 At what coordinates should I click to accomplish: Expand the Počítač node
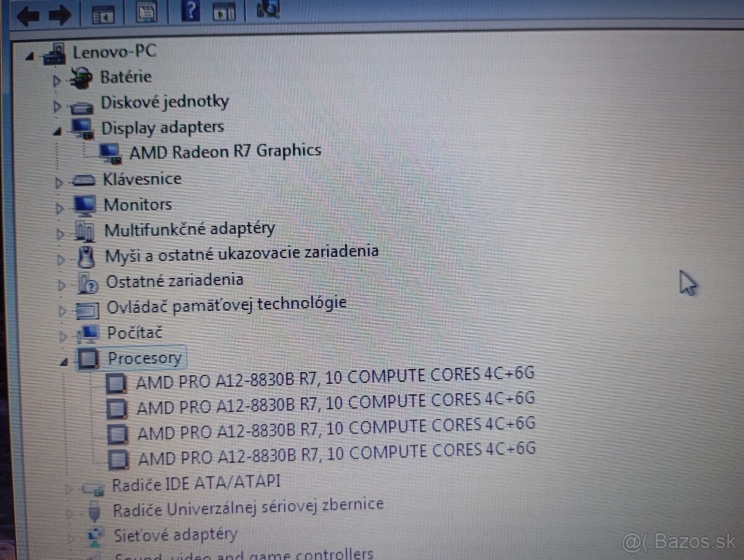(63, 337)
